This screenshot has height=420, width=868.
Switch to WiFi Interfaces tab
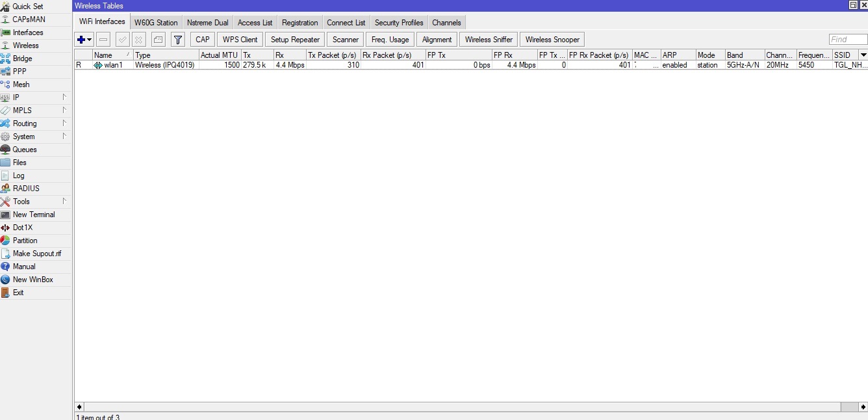click(102, 21)
